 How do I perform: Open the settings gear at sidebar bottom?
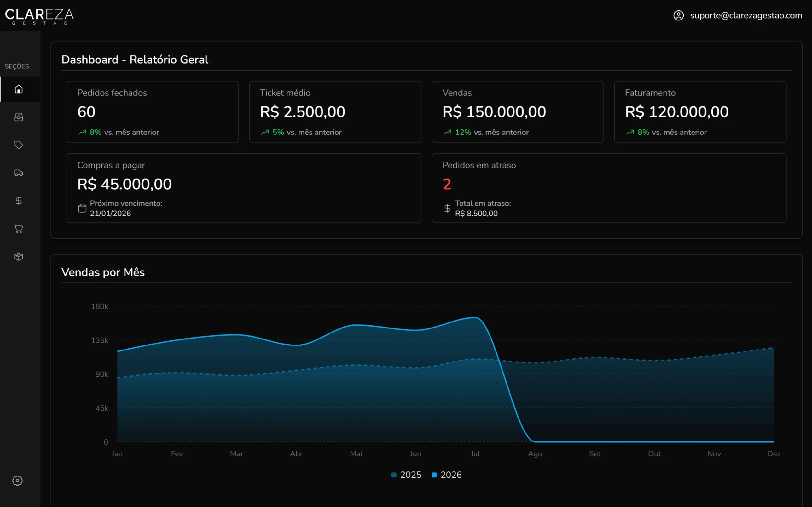click(x=17, y=481)
